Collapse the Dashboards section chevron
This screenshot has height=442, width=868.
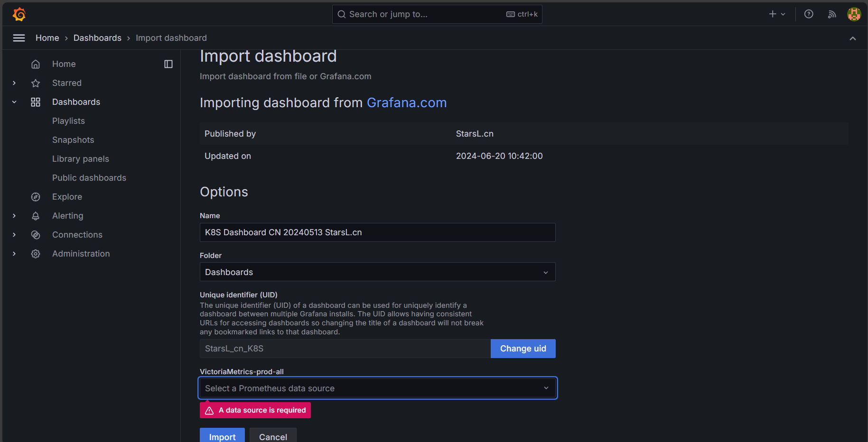pos(14,102)
